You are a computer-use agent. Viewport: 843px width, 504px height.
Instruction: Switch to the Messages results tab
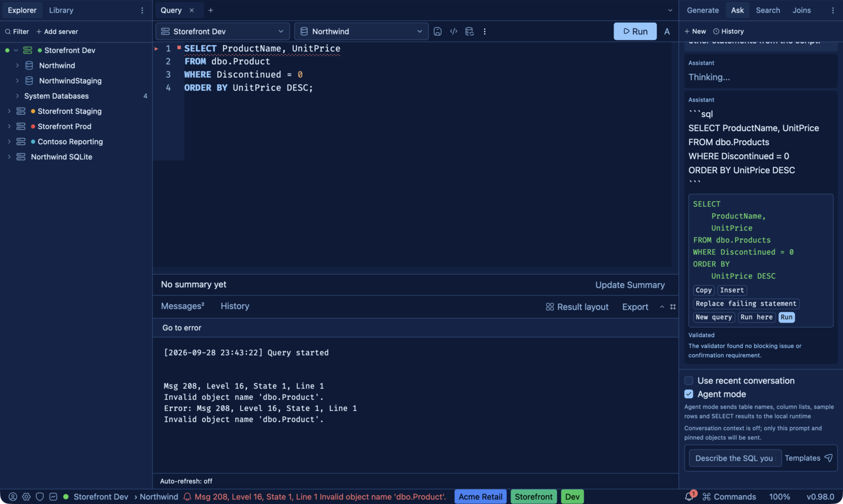click(x=183, y=306)
